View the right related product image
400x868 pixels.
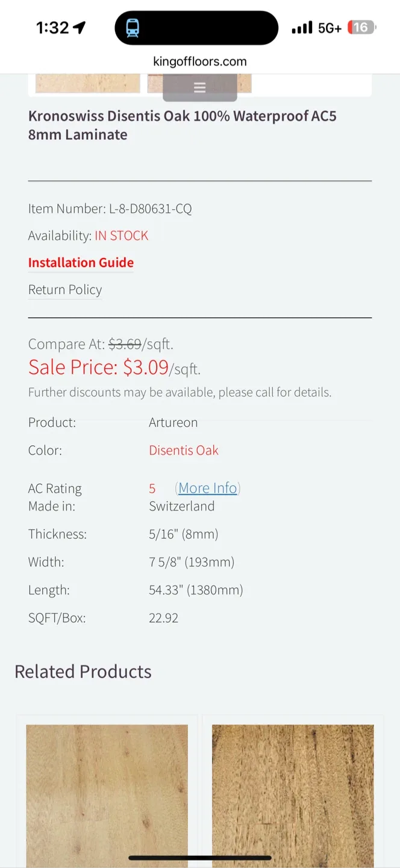(292, 794)
